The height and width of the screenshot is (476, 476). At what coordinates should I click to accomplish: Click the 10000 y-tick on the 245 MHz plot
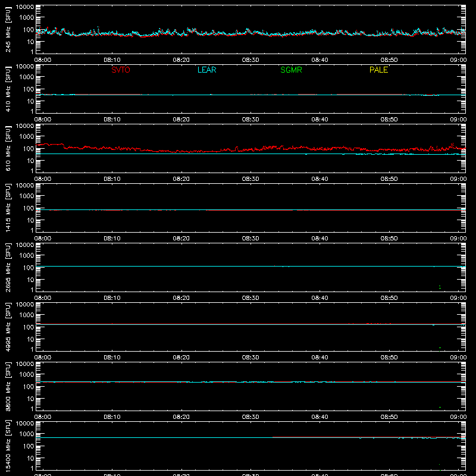pyautogui.click(x=25, y=7)
